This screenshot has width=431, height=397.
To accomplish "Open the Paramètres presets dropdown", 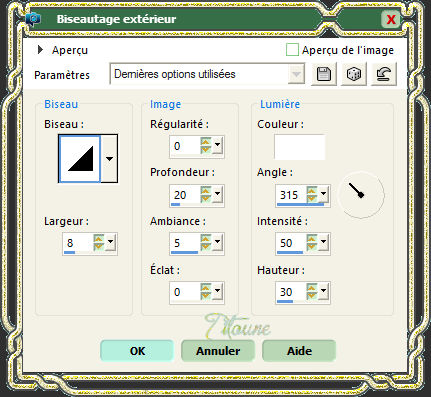I will point(296,74).
